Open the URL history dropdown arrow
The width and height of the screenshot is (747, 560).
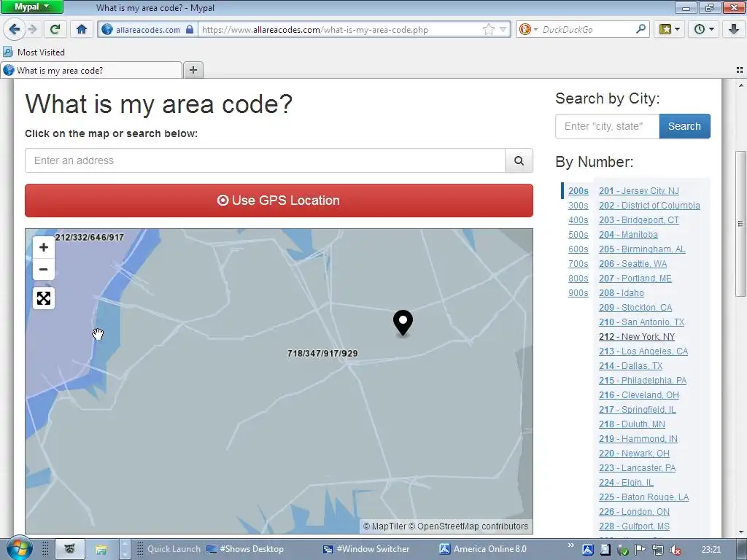503,29
